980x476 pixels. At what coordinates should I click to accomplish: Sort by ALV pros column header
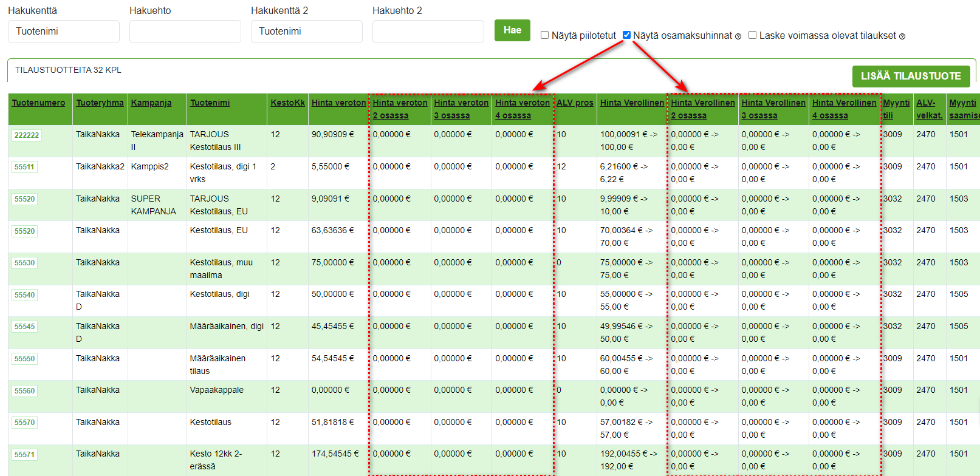coord(575,103)
